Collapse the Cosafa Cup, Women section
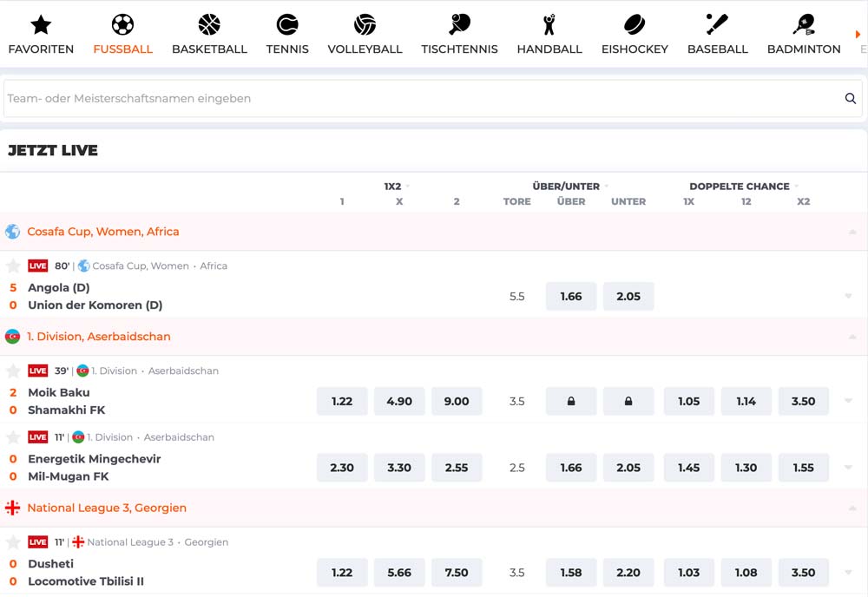The height and width of the screenshot is (597, 868). click(852, 233)
